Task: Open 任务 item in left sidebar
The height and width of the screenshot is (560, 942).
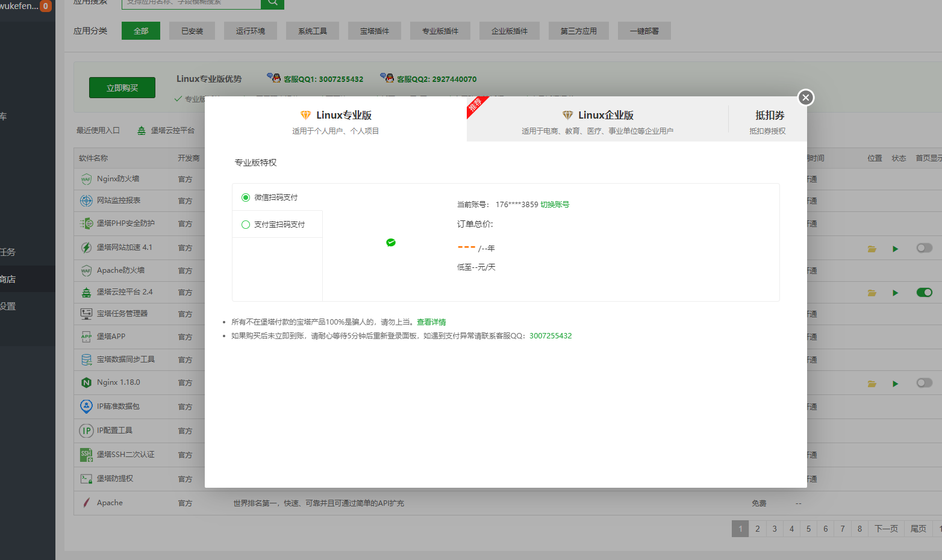Action: click(28, 252)
